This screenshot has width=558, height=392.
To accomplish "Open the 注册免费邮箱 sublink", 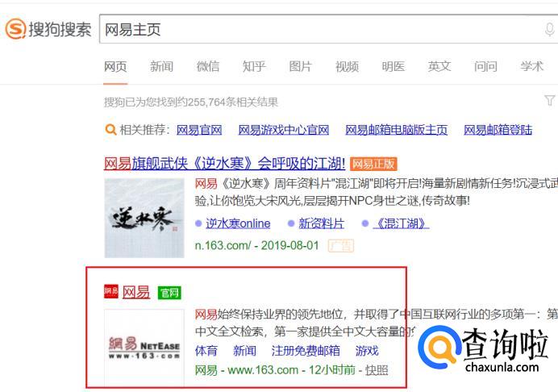I will coord(306,351).
